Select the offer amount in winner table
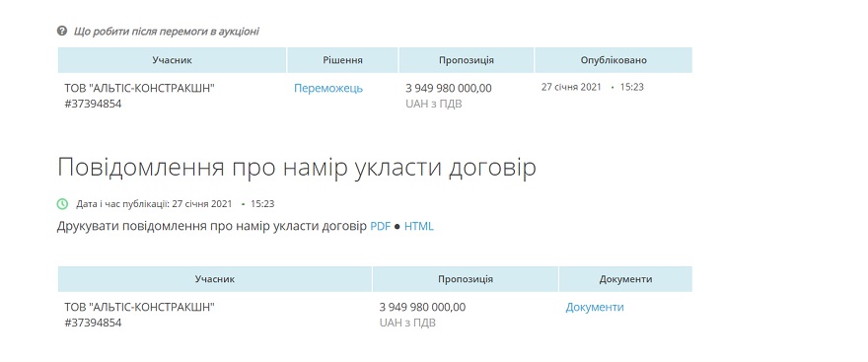Image resolution: width=868 pixels, height=362 pixels. 449,88
